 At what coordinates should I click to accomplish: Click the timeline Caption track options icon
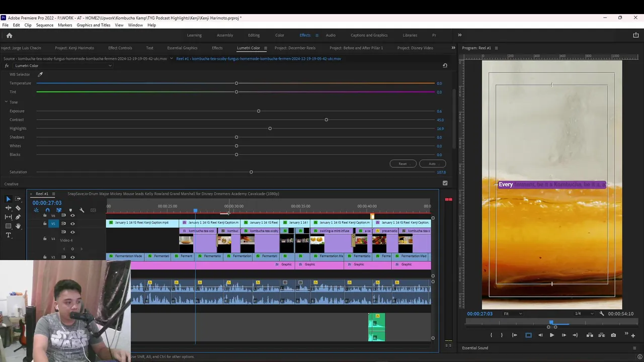(93, 210)
